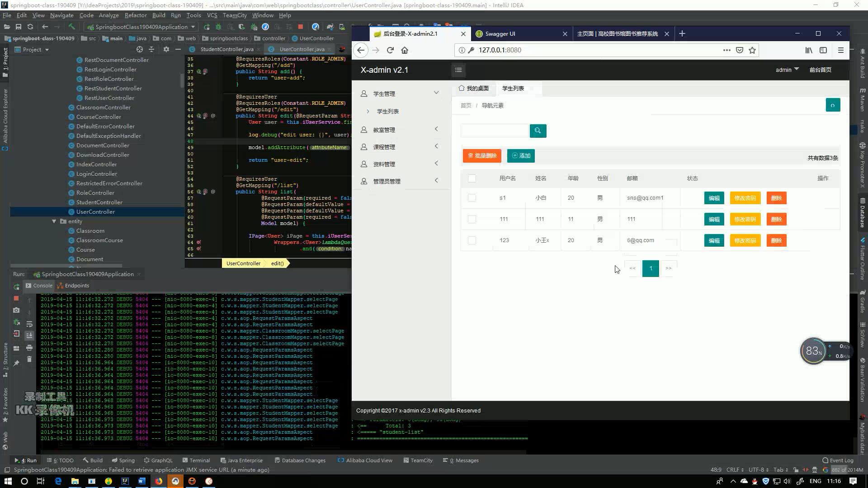The width and height of the screenshot is (868, 488).
Task: Click the 修改密码 button for user 111
Action: (x=745, y=219)
